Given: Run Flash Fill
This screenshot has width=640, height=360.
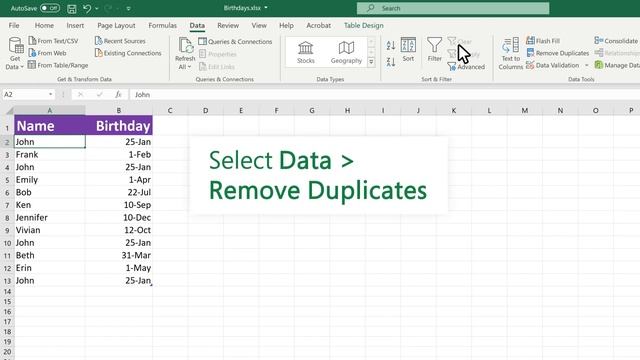Looking at the screenshot, I should tap(543, 41).
